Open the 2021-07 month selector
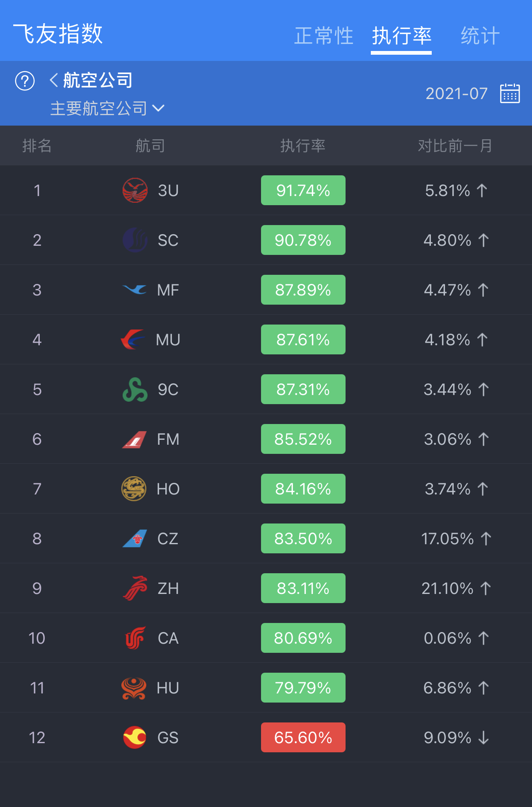The height and width of the screenshot is (807, 532). click(x=456, y=94)
